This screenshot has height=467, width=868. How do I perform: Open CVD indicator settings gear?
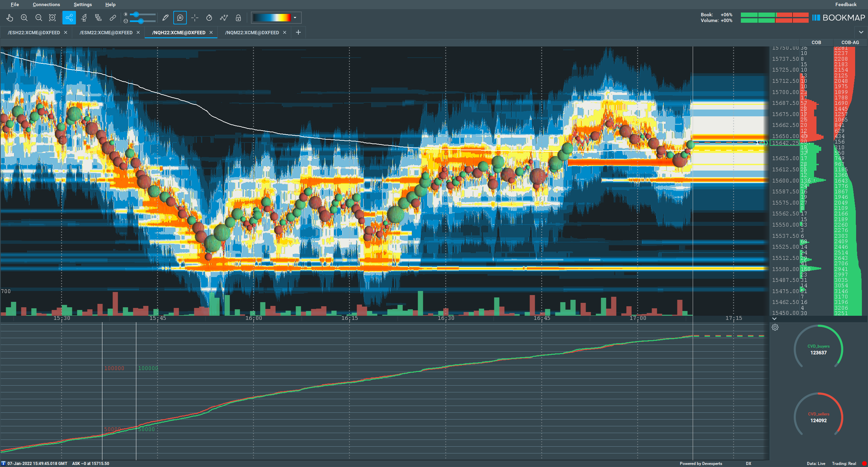[775, 327]
